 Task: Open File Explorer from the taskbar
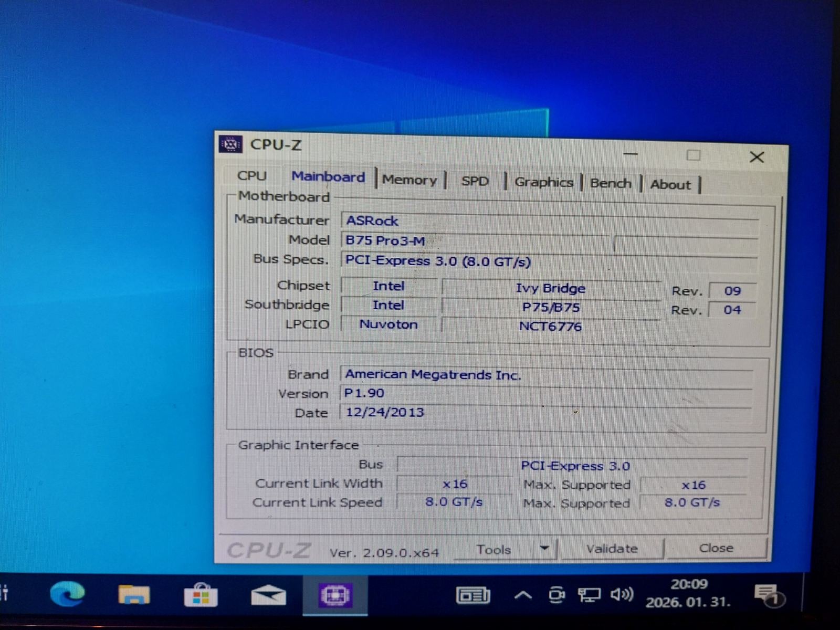(134, 595)
